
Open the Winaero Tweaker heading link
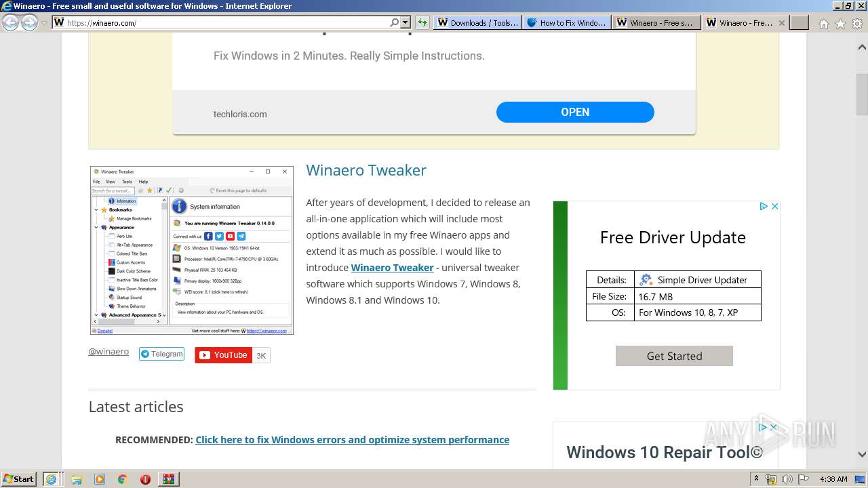366,170
